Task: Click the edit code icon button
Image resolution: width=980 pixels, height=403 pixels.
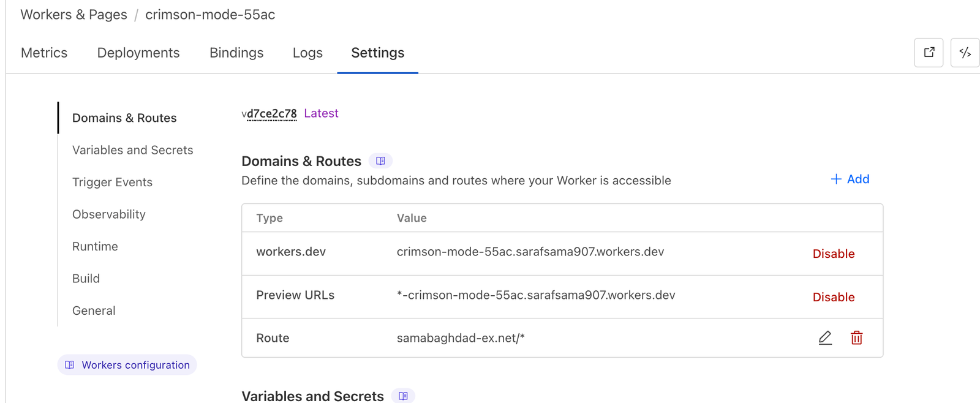Action: pyautogui.click(x=965, y=53)
